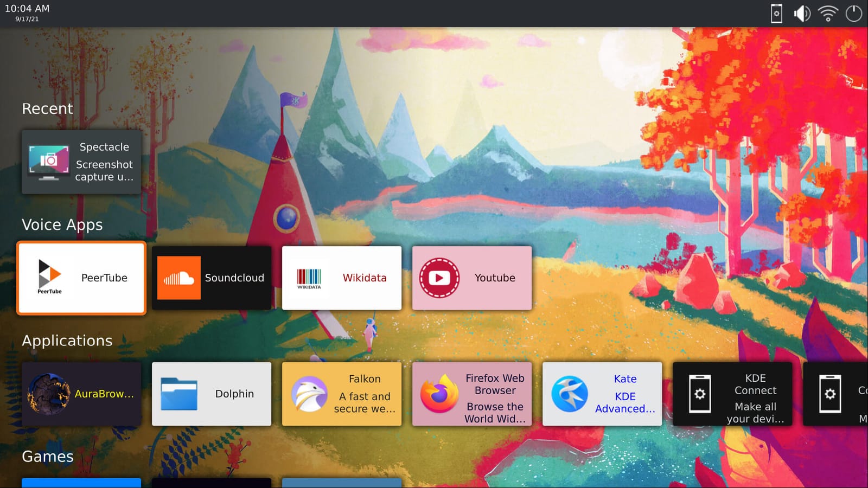Open Falkon web browser
Screen dimensions: 868x488
[x=342, y=394]
